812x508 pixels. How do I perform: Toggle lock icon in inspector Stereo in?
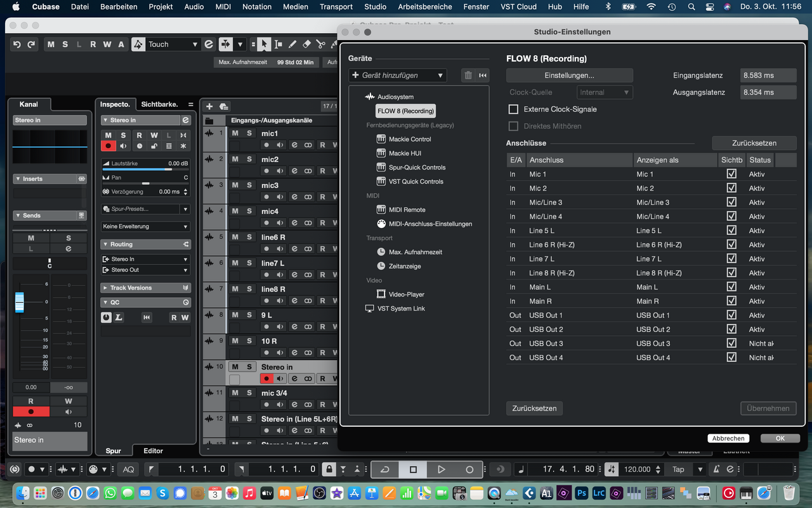[154, 146]
